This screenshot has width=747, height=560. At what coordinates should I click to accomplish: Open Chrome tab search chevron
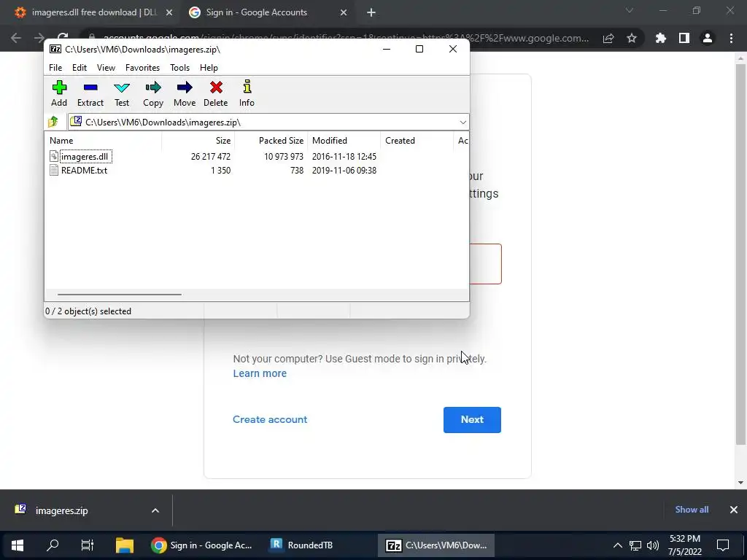tap(630, 10)
